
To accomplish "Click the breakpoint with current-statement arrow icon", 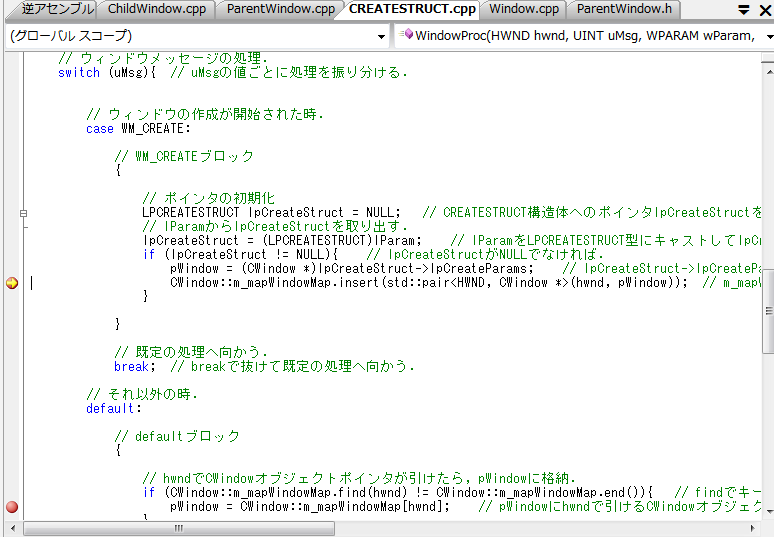I will [12, 283].
